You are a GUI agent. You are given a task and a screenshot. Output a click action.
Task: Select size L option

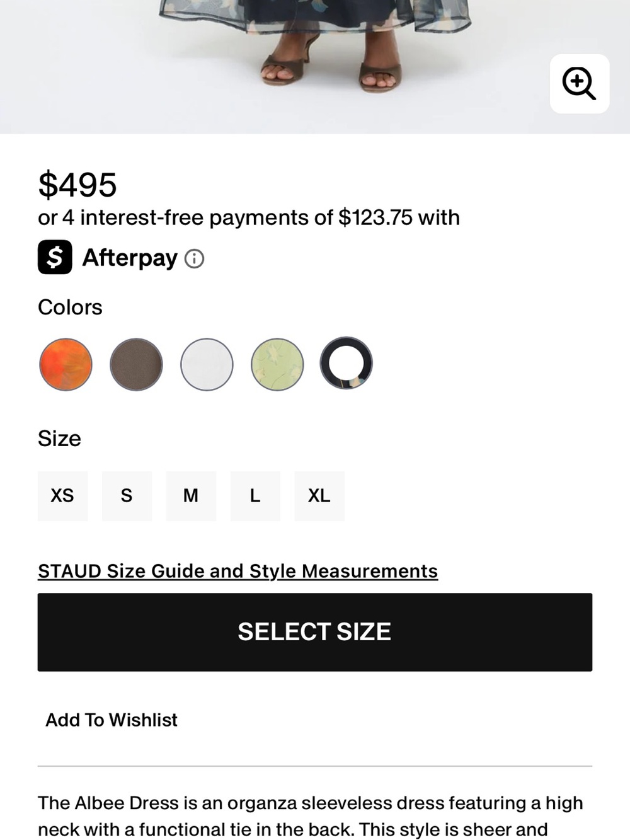(255, 496)
